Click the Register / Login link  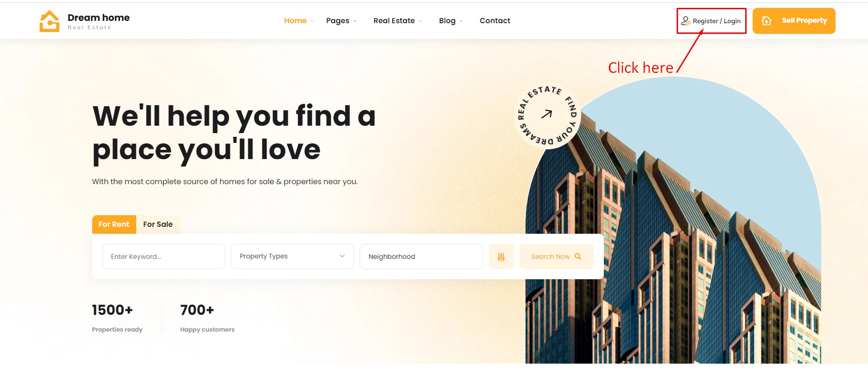click(x=716, y=21)
